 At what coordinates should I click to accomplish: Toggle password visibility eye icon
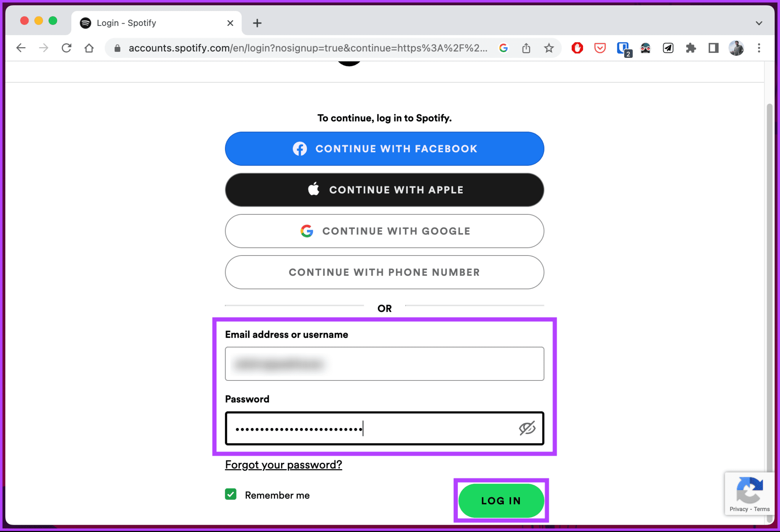[526, 428]
